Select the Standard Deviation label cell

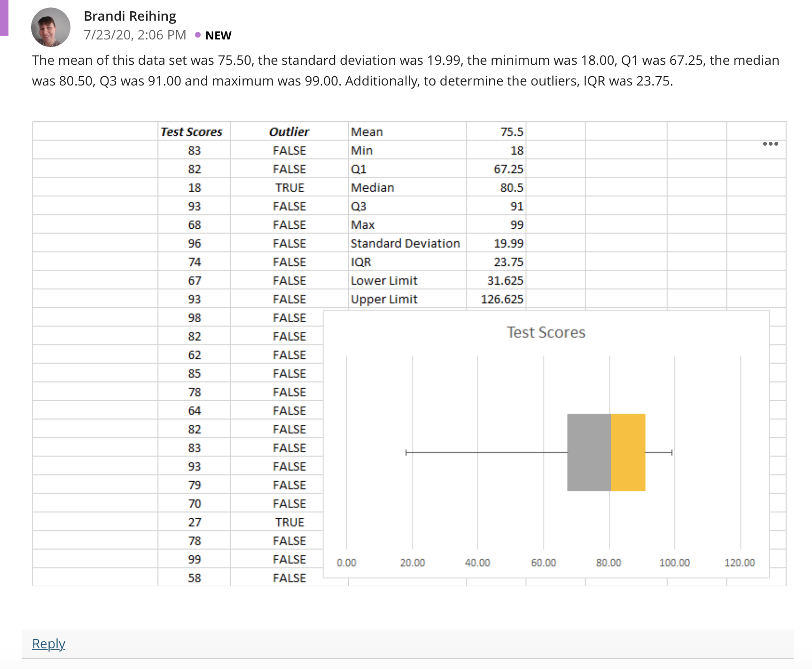coord(407,243)
